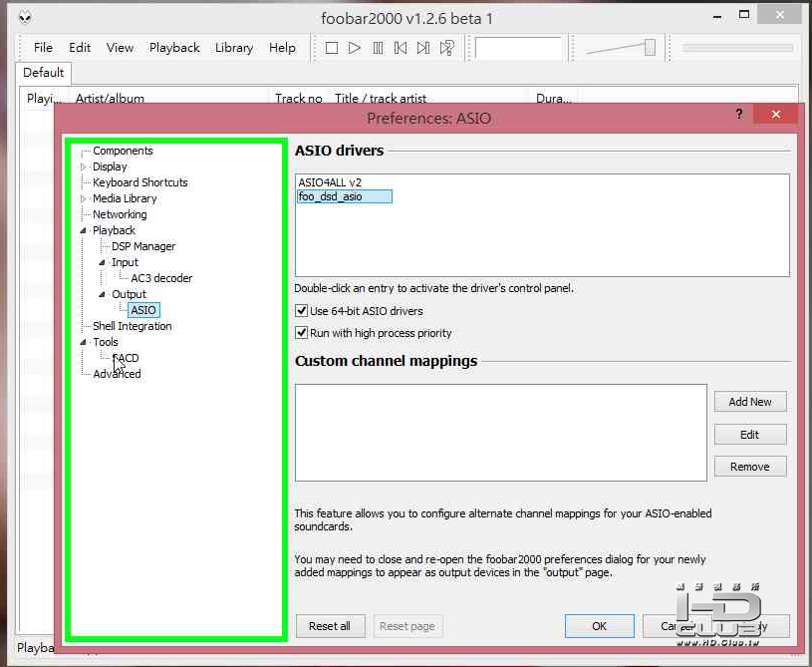Click the volume slider in the toolbar
This screenshot has width=812, height=667.
point(621,48)
